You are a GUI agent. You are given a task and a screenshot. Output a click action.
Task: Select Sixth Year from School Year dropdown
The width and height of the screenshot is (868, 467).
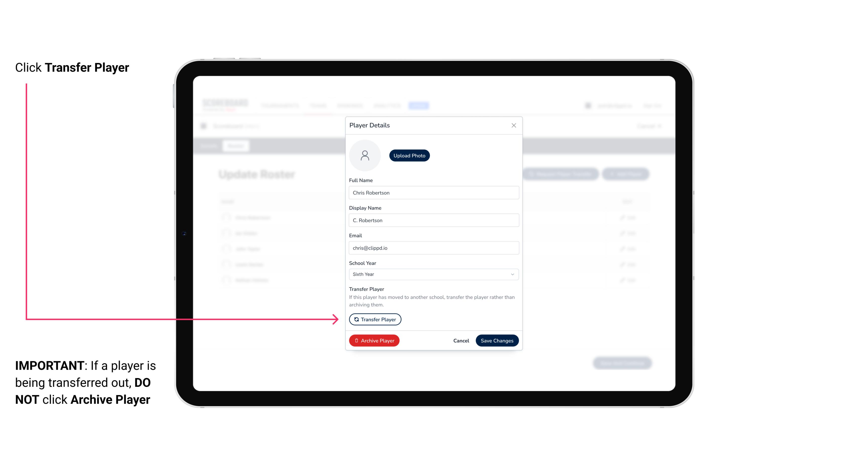[x=433, y=274]
